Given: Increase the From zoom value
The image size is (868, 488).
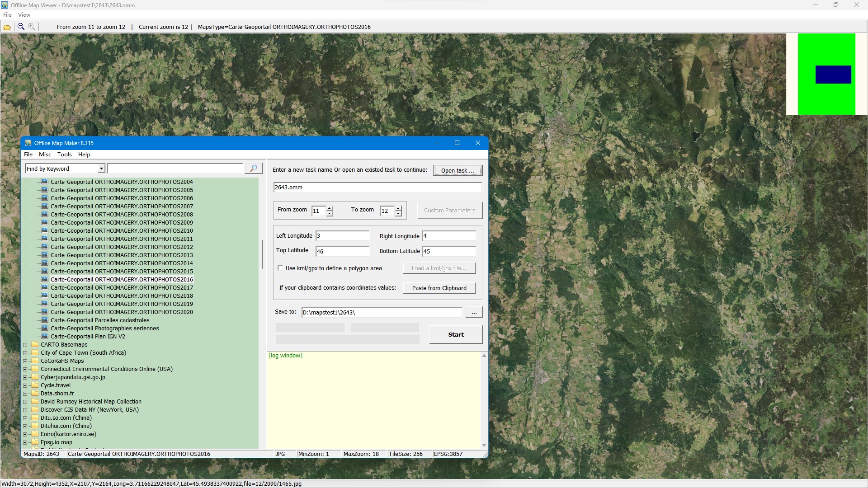Looking at the screenshot, I should (x=330, y=208).
